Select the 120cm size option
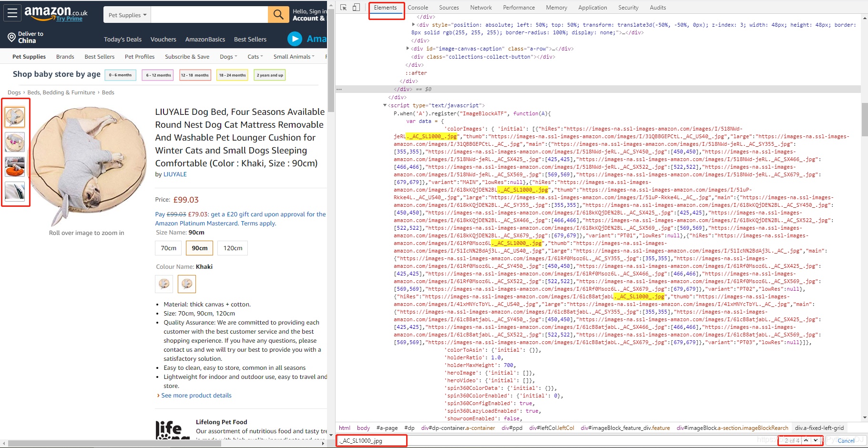This screenshot has width=868, height=448. 233,248
